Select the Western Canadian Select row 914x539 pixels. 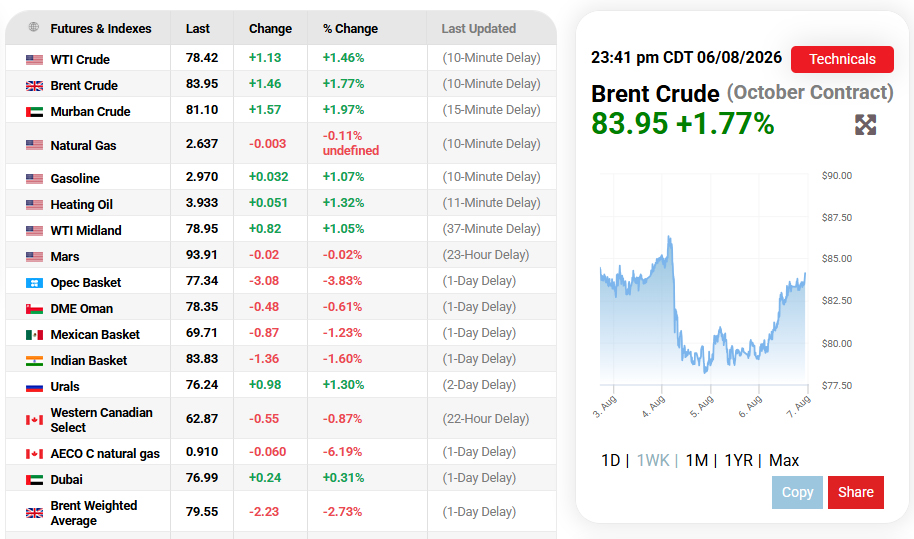pyautogui.click(x=280, y=418)
